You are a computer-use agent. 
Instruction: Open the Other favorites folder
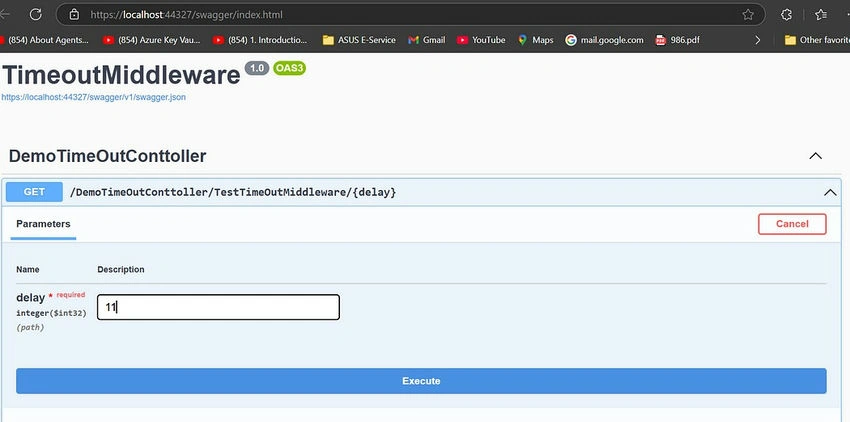coord(817,40)
